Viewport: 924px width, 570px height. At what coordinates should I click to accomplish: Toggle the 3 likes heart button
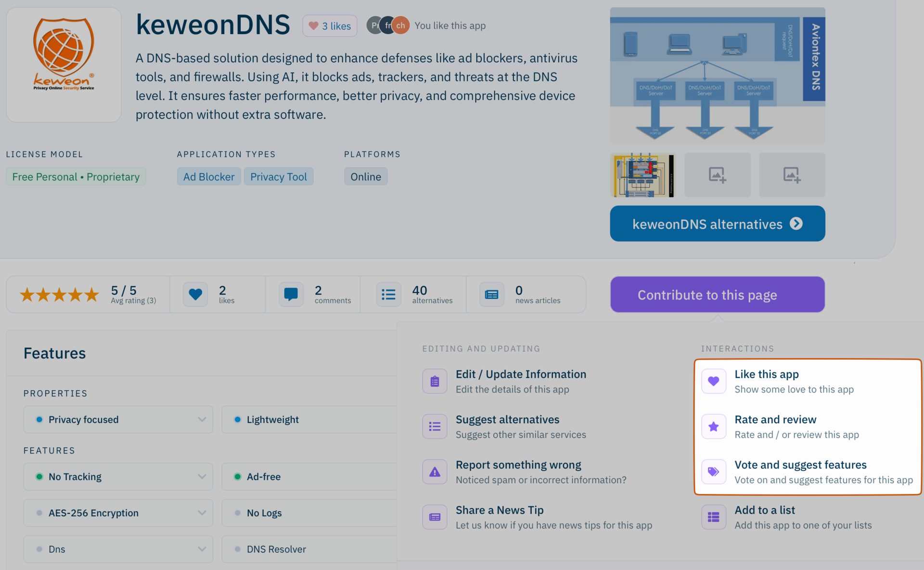pyautogui.click(x=330, y=26)
